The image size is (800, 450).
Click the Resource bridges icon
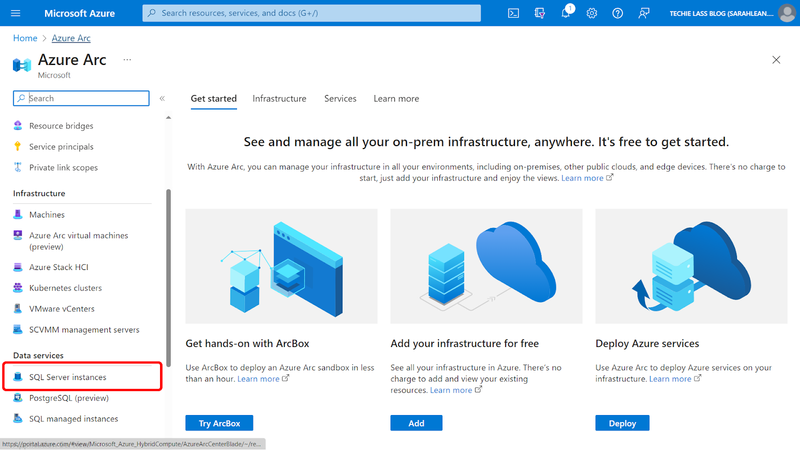18,126
